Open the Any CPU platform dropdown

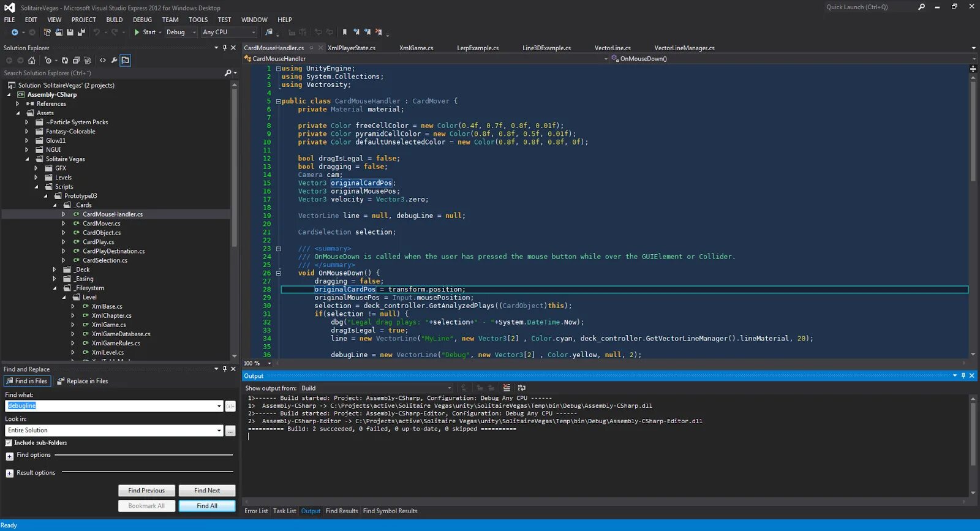229,32
